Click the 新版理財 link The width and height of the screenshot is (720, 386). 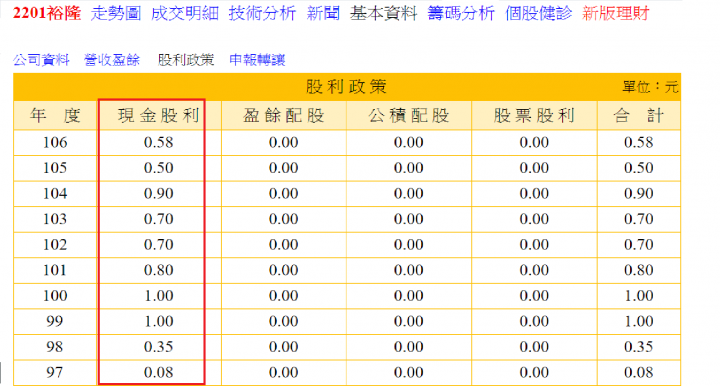616,13
